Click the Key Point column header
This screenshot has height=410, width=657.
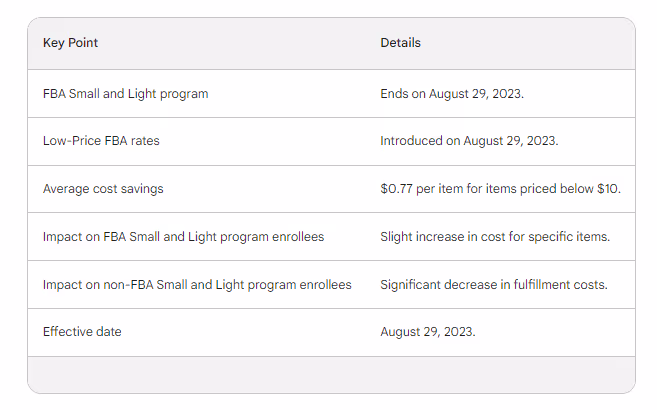(x=70, y=43)
